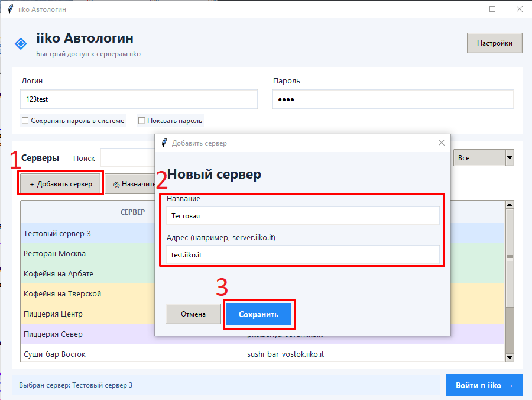Click the feather icon in Добавить сервер dialog
Viewport: 532px width, 400px height.
pyautogui.click(x=164, y=143)
